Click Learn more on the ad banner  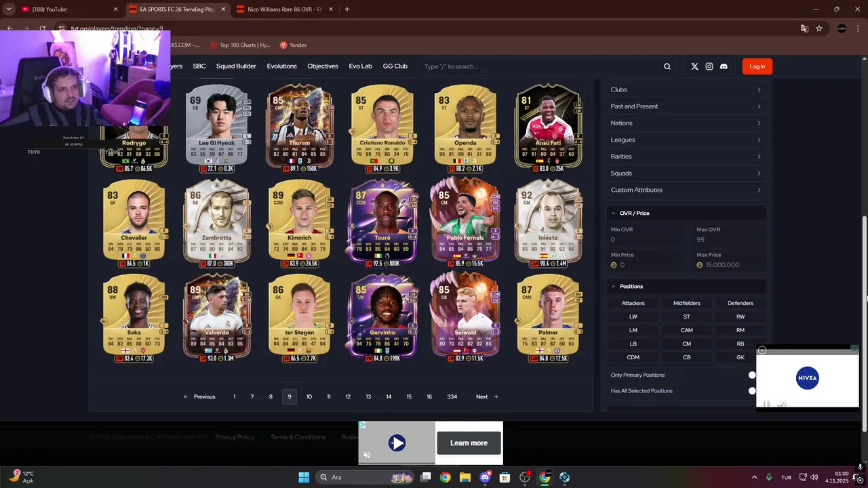coord(469,443)
